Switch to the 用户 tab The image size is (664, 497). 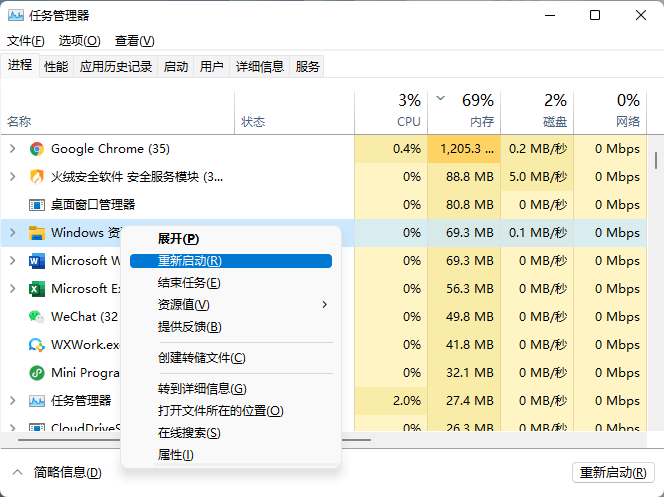tap(212, 66)
